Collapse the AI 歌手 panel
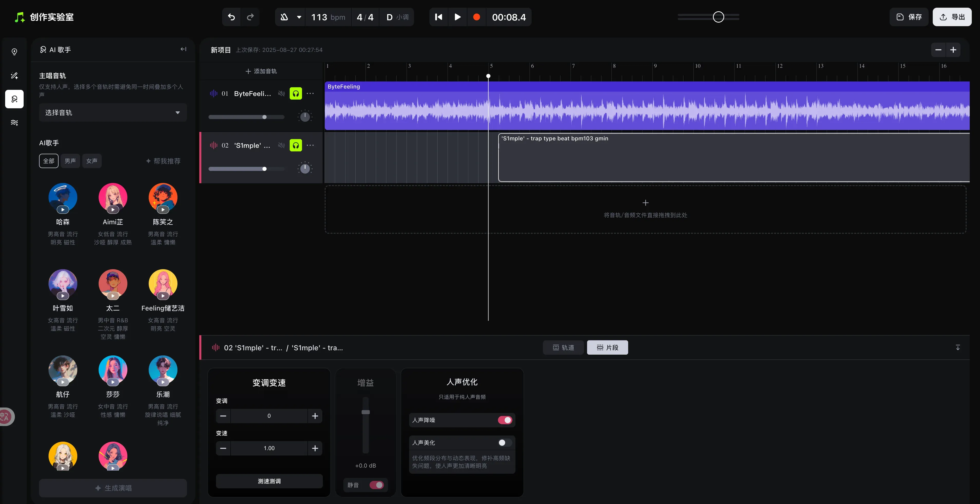 click(183, 49)
